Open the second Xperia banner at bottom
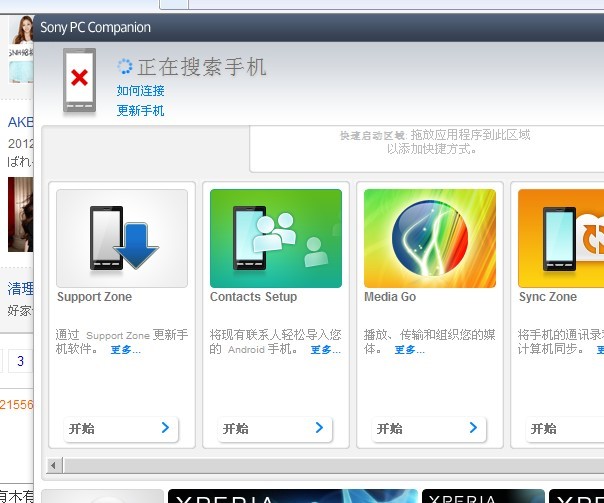 (x=483, y=496)
